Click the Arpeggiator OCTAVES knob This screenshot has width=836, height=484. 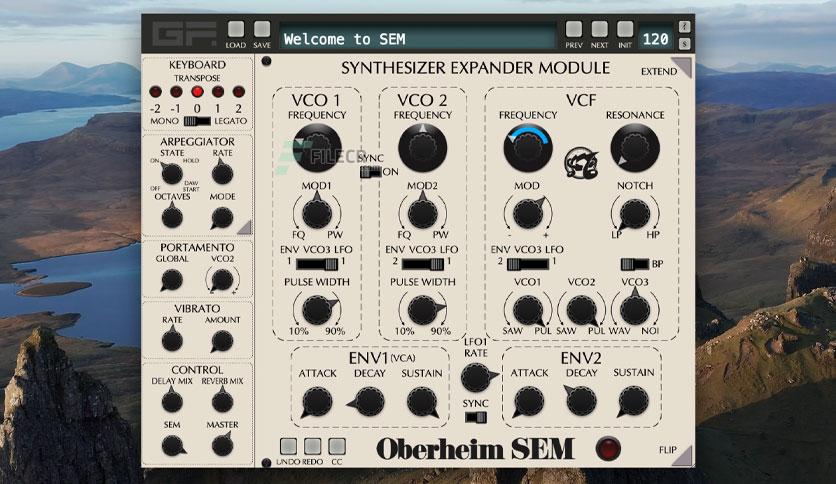coord(172,217)
